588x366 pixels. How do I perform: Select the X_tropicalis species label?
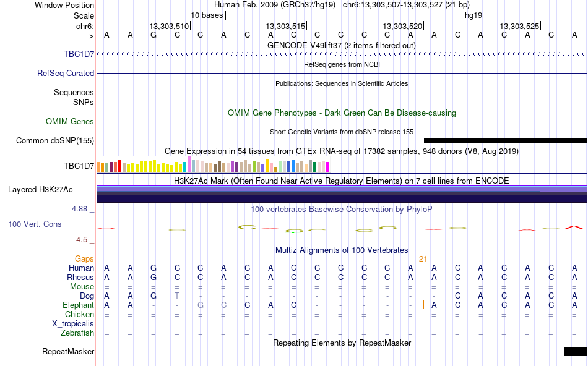(73, 324)
